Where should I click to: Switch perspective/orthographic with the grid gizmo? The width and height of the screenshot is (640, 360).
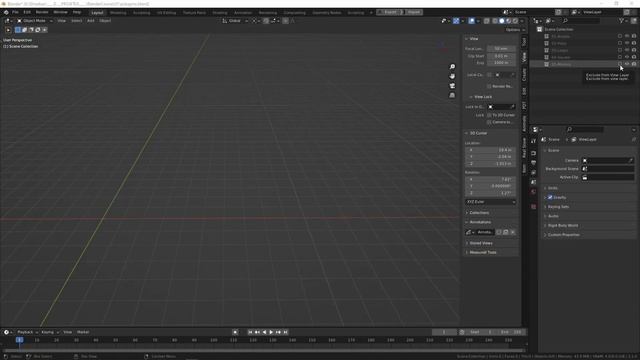tap(452, 95)
